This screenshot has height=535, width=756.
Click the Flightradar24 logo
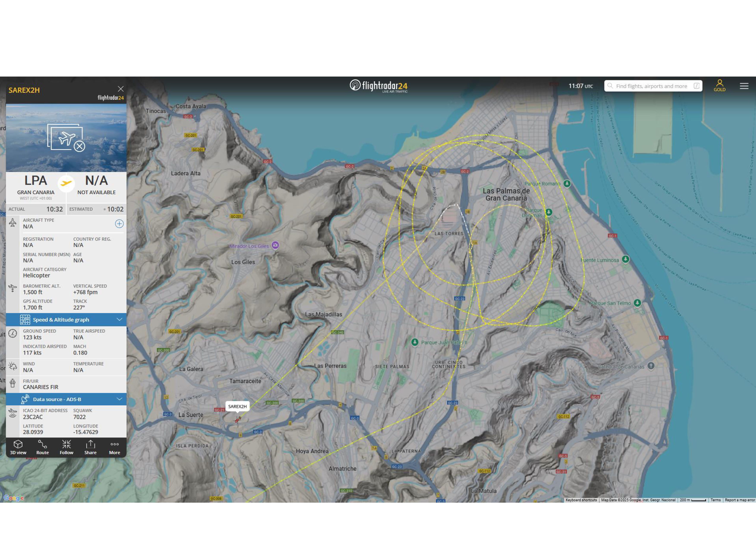tap(378, 86)
